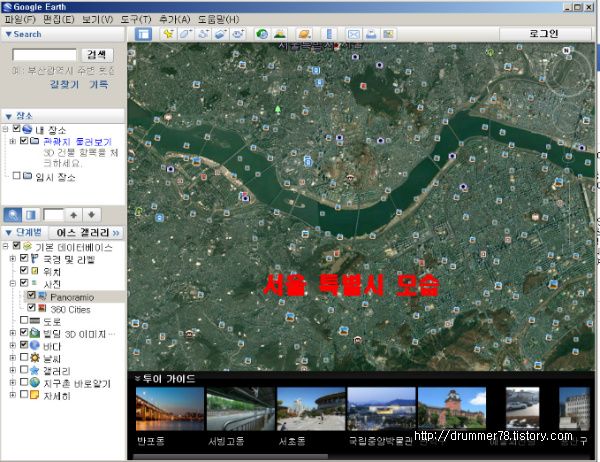The width and height of the screenshot is (600, 462).
Task: Click the 관광지 둘러보기 link
Action: point(77,142)
